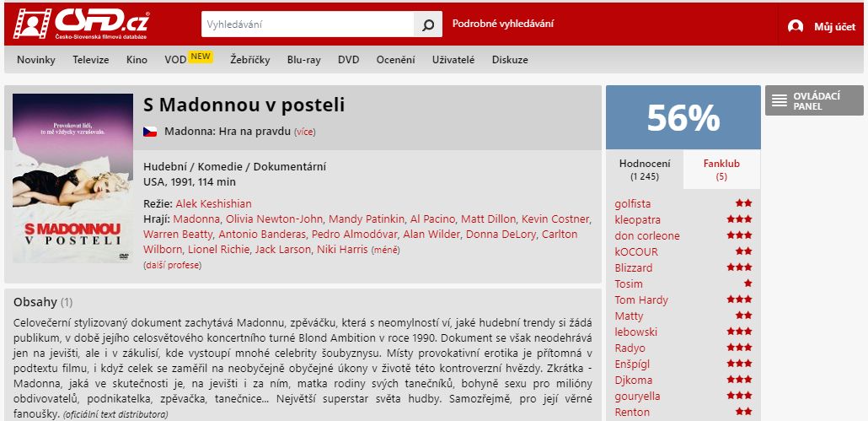Open Olivia Newton-John's profile

[274, 219]
